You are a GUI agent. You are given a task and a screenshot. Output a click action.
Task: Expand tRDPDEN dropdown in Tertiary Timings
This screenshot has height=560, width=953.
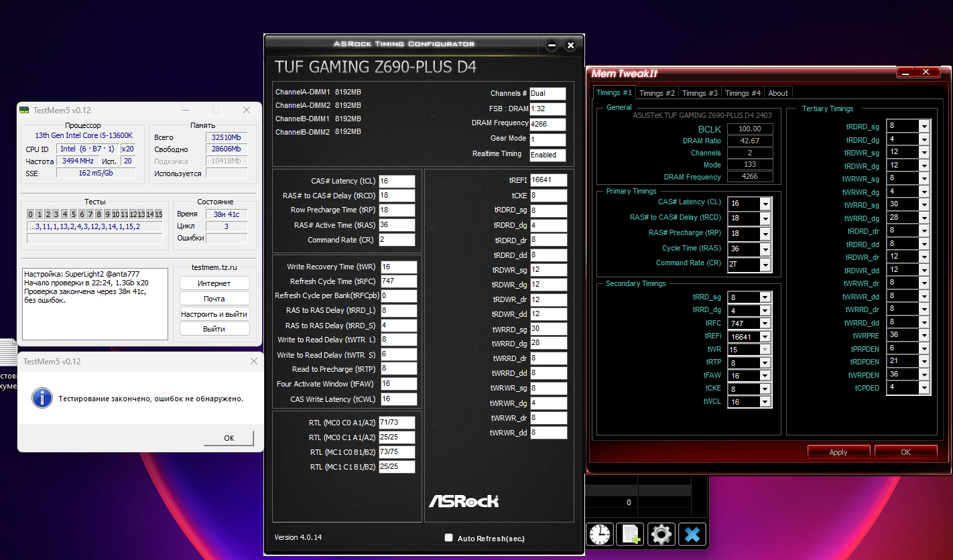point(924,361)
